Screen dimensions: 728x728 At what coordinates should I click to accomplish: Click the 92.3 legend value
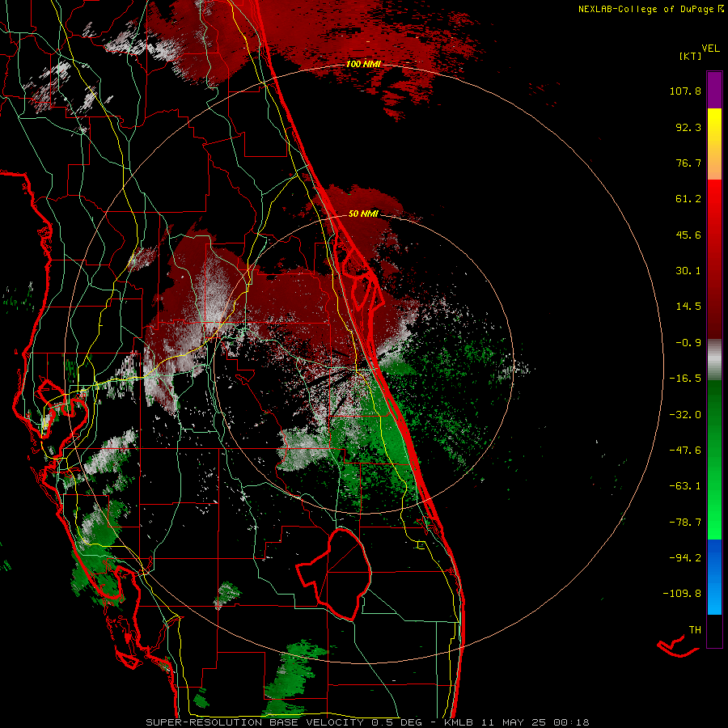(688, 127)
